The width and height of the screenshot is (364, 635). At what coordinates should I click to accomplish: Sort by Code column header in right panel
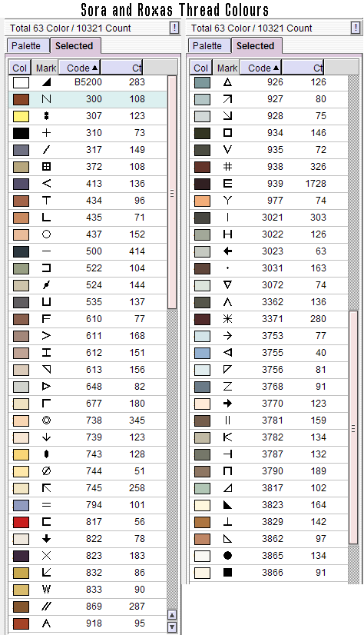[x=261, y=68]
